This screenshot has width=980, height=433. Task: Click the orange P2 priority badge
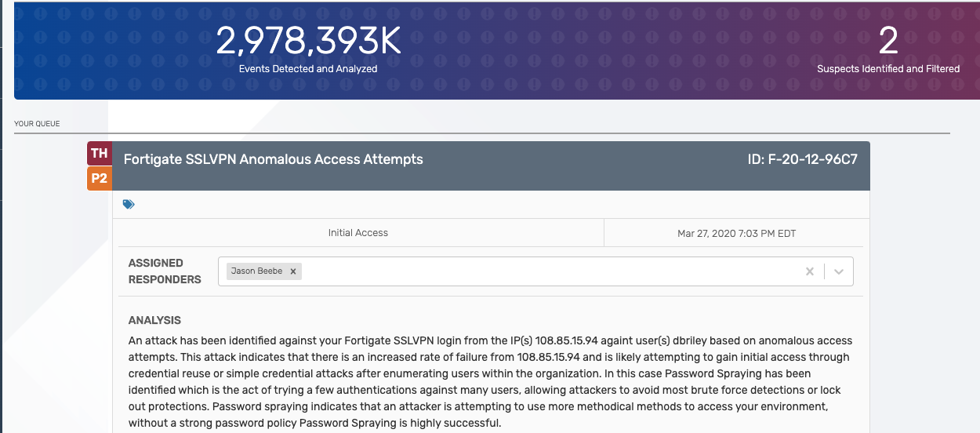pos(100,179)
